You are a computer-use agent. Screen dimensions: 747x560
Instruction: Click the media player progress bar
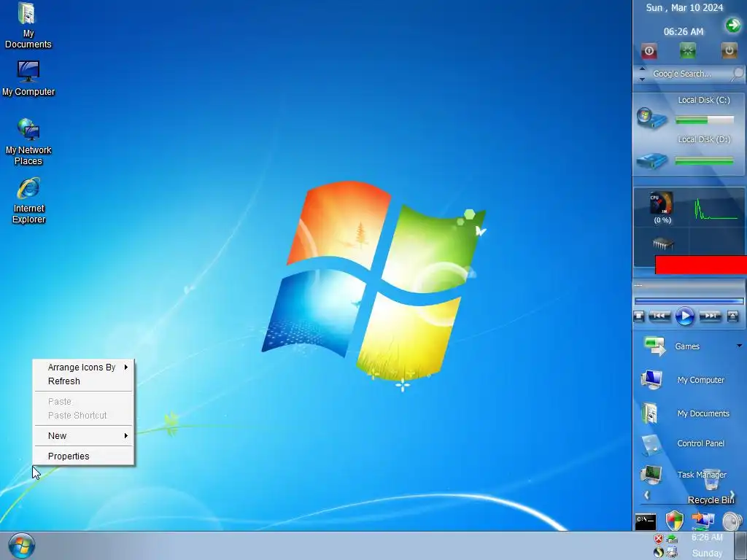pyautogui.click(x=689, y=301)
